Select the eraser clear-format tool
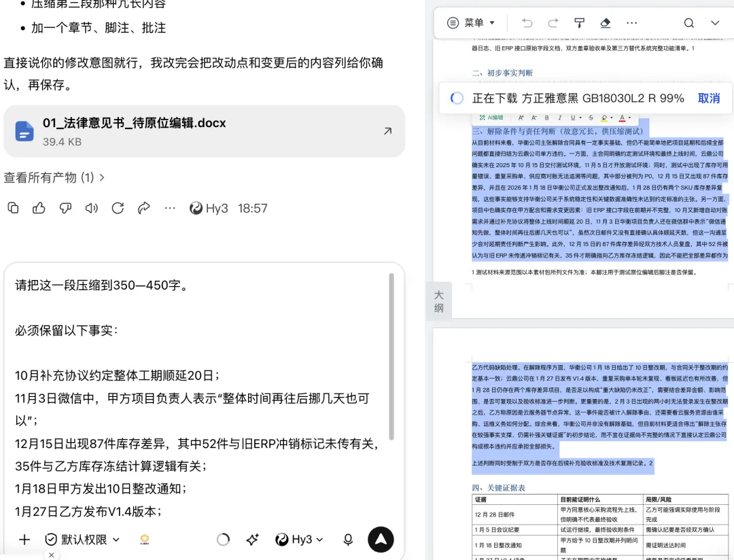Viewport: 734px width, 560px height. (x=606, y=23)
